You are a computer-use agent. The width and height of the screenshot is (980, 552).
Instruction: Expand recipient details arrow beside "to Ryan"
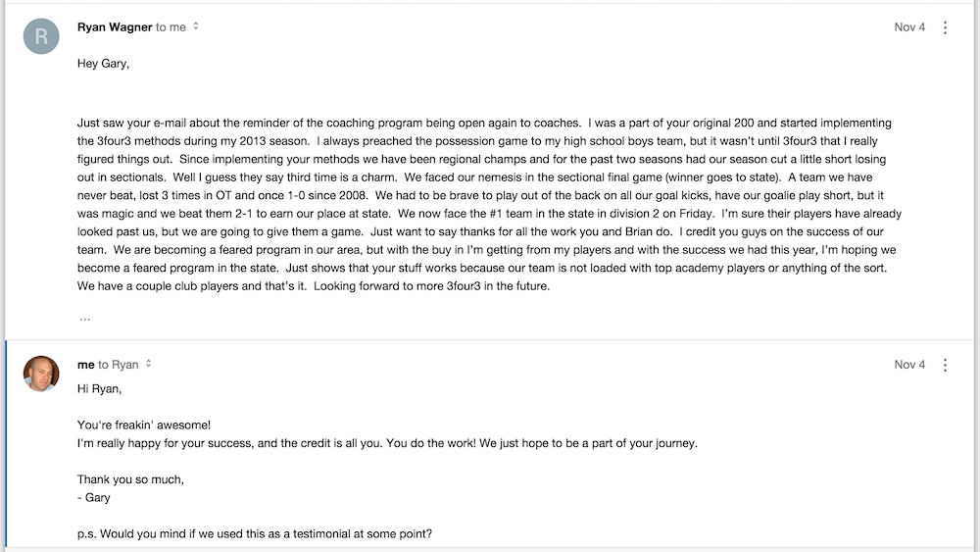pyautogui.click(x=148, y=363)
